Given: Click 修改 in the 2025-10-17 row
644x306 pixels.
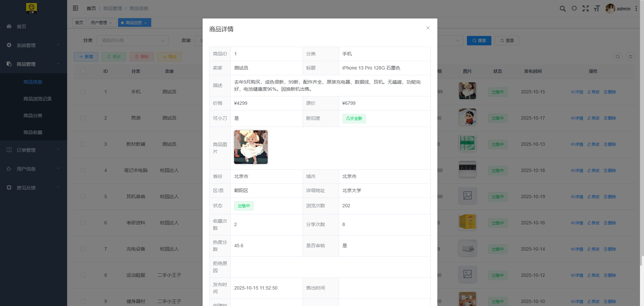Looking at the screenshot, I should [x=593, y=118].
